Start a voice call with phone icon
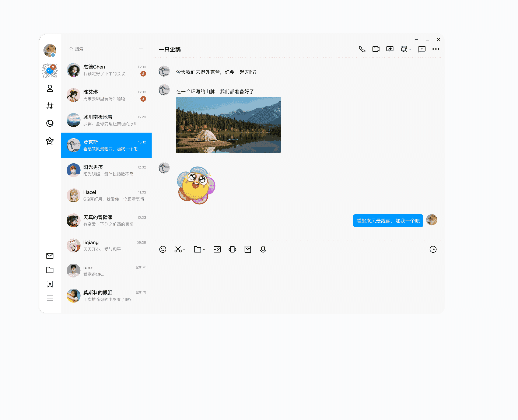 point(362,49)
